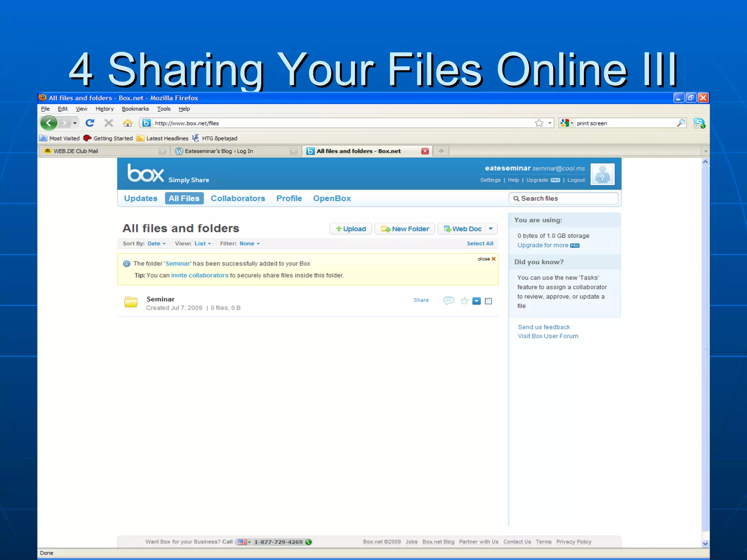The height and width of the screenshot is (560, 747).
Task: Open the File menu
Action: [45, 109]
